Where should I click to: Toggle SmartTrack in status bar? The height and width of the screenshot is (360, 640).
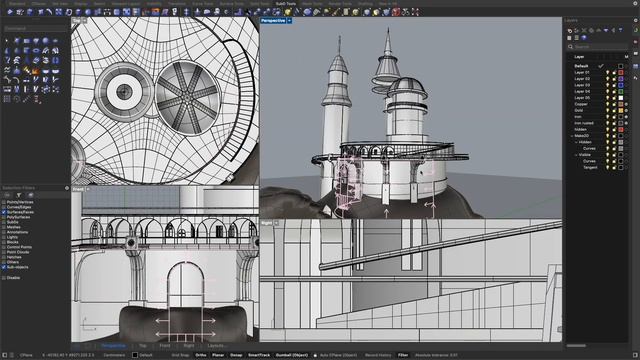click(259, 355)
